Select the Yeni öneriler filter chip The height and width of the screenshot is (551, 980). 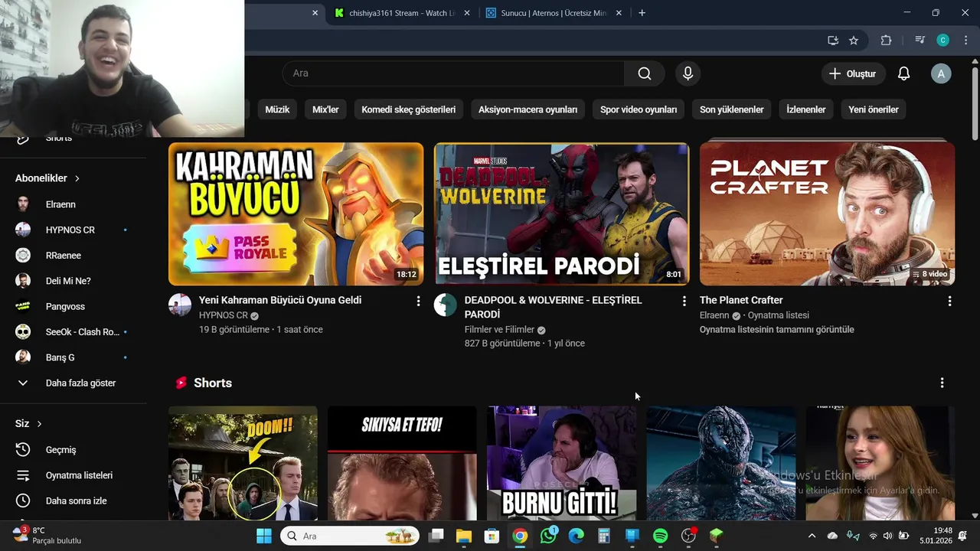(874, 109)
